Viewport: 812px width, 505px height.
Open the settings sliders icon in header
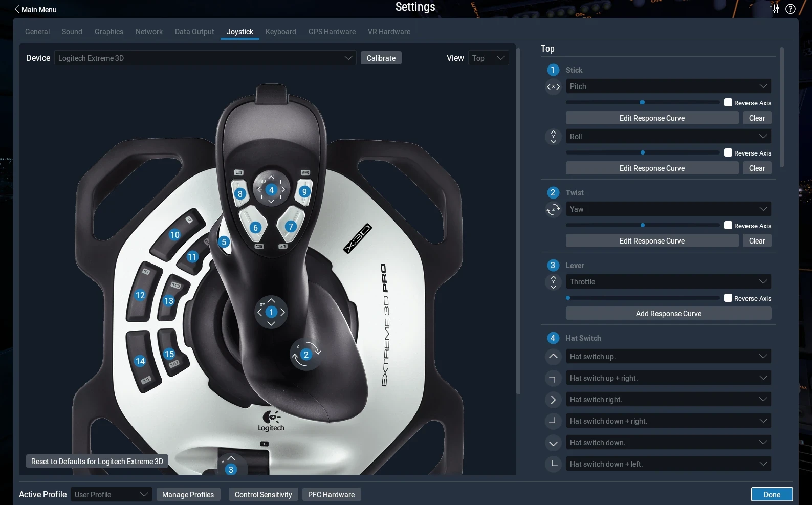coord(774,9)
